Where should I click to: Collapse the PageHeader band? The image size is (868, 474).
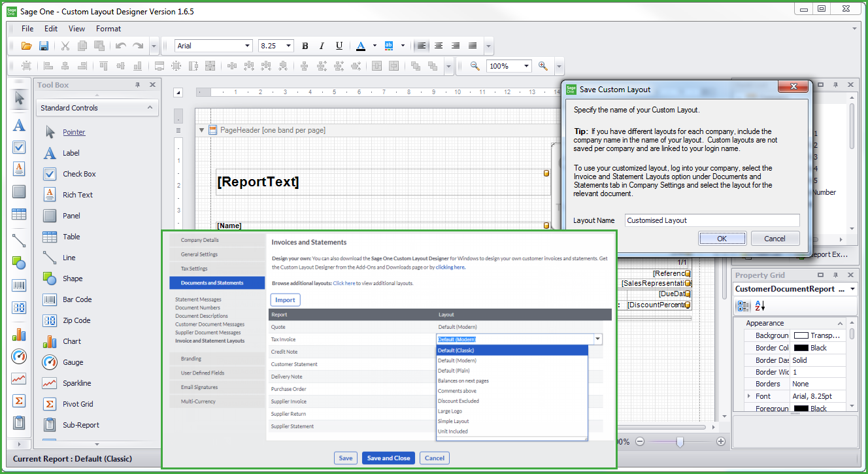pos(201,130)
